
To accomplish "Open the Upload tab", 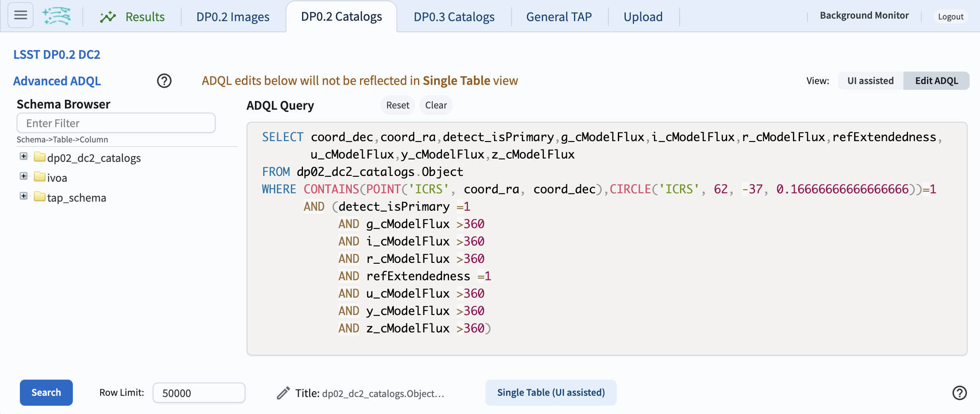I will point(642,17).
